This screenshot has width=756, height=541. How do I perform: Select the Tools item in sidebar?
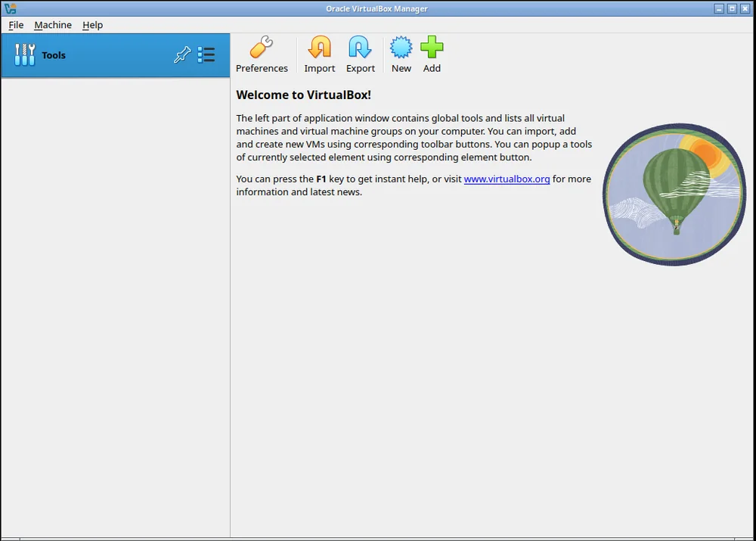point(116,55)
